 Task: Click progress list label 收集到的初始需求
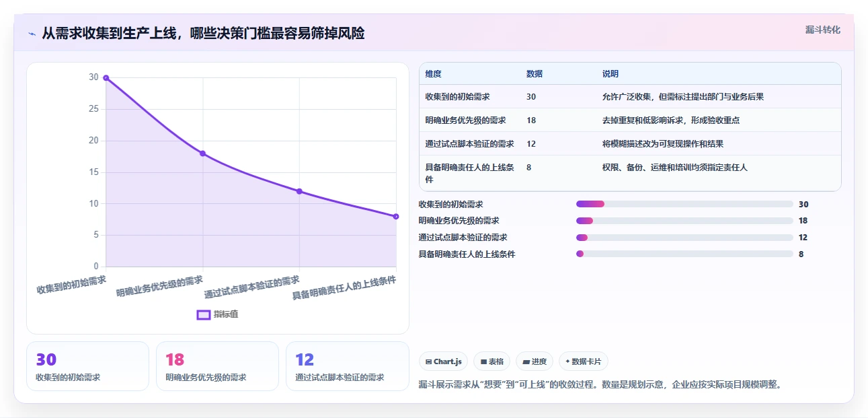(451, 204)
